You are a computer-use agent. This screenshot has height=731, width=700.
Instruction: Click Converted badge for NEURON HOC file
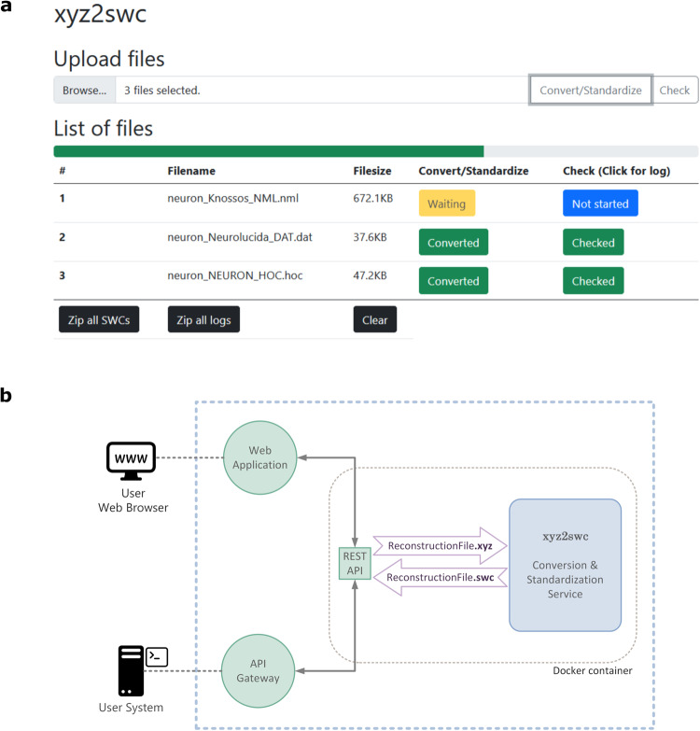[x=453, y=281]
